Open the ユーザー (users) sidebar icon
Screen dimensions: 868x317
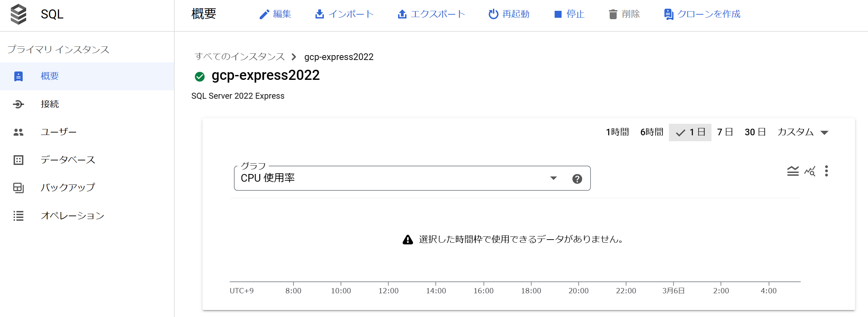point(18,132)
